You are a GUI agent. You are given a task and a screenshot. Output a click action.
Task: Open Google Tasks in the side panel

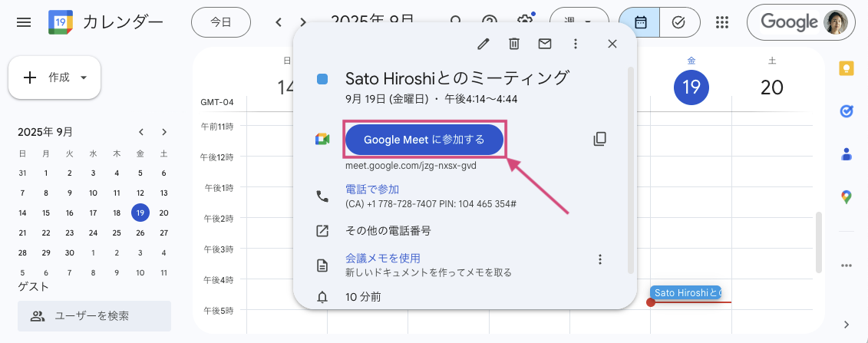[x=846, y=111]
